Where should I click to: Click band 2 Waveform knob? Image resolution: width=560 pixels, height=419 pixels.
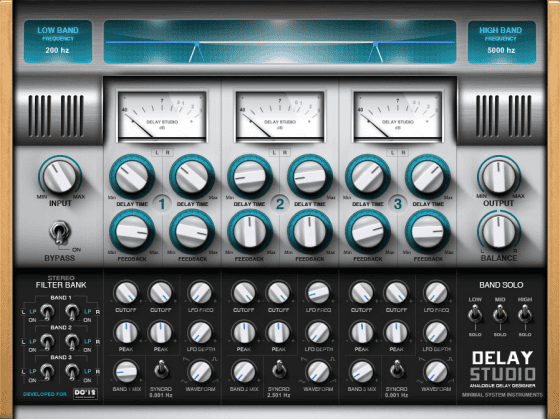(318, 372)
